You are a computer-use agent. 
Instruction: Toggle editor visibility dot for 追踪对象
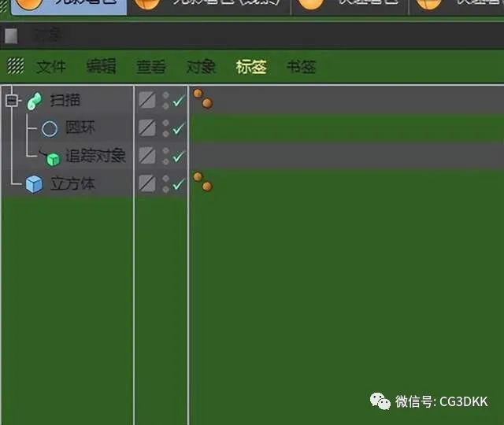(x=166, y=150)
